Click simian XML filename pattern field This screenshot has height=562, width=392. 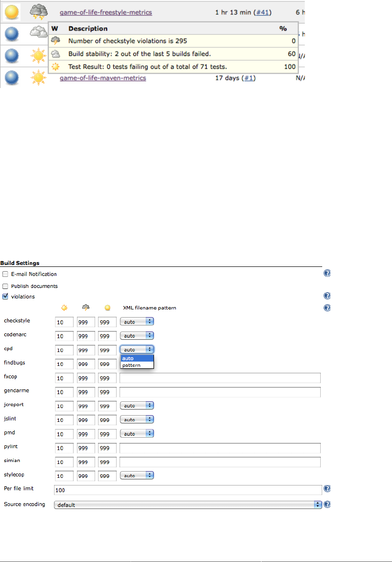(220, 462)
